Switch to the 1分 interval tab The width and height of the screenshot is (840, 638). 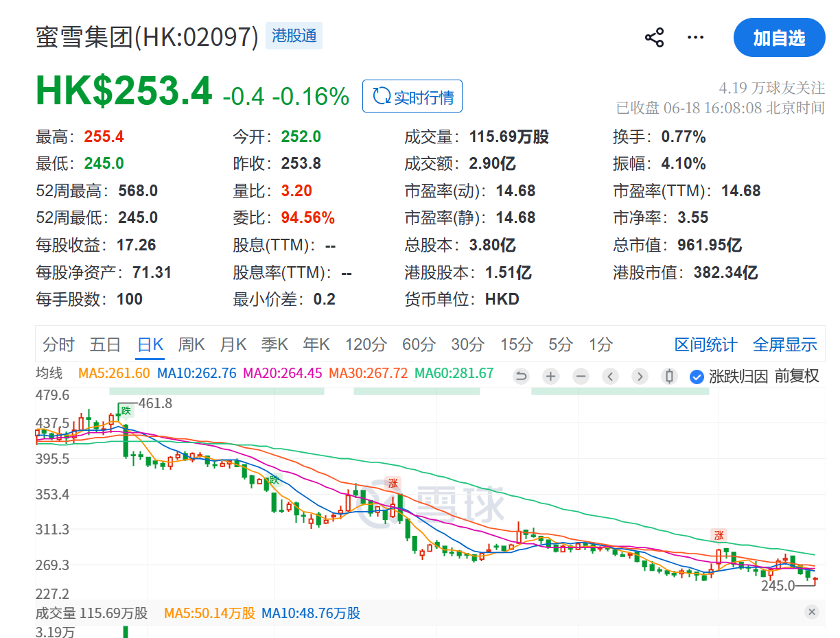coord(600,344)
